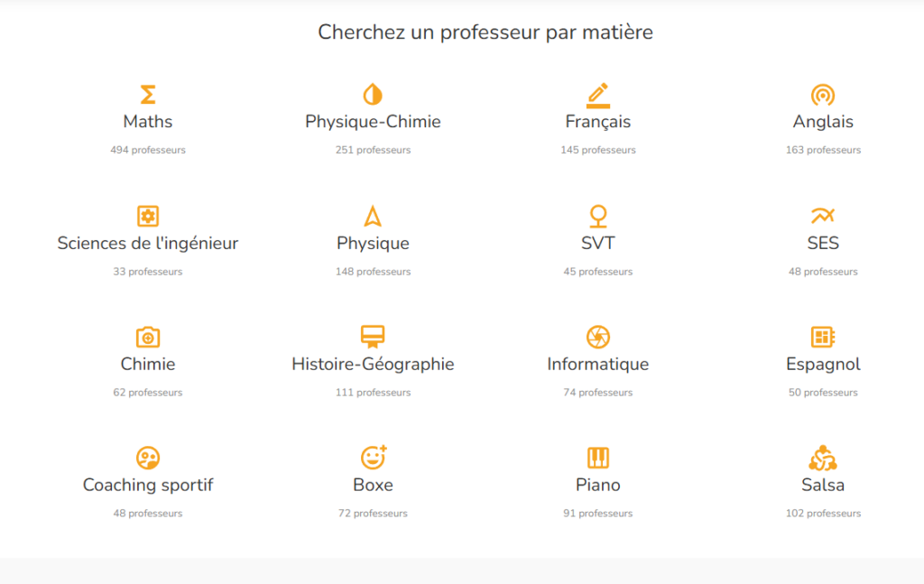Open the Chimie subject link
Viewport: 924px width, 584px height.
(148, 364)
